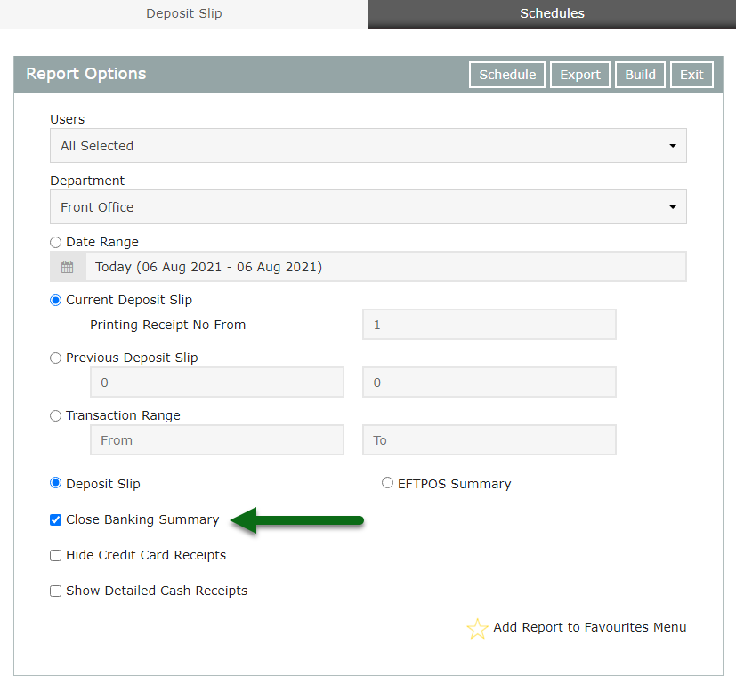Open the Users dropdown

click(x=368, y=146)
